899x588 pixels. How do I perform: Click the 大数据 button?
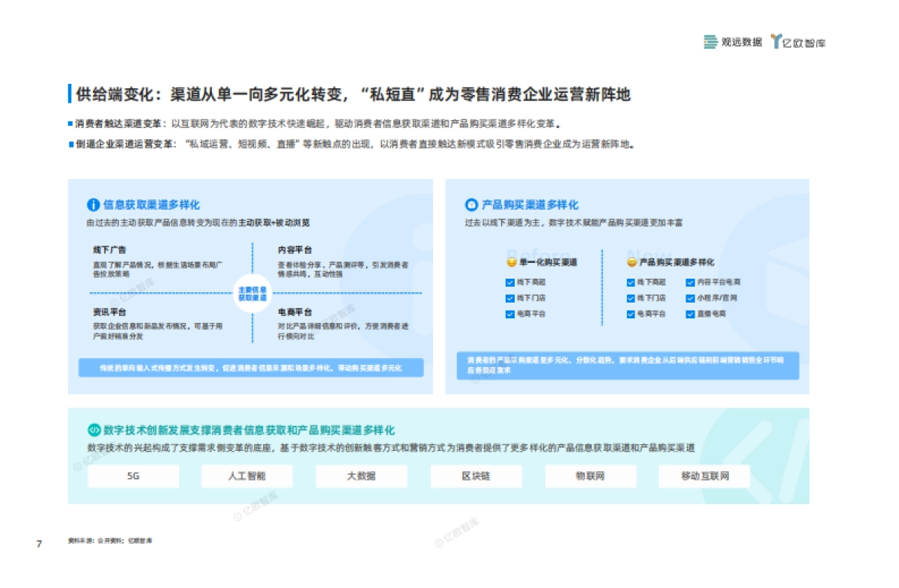coord(363,476)
